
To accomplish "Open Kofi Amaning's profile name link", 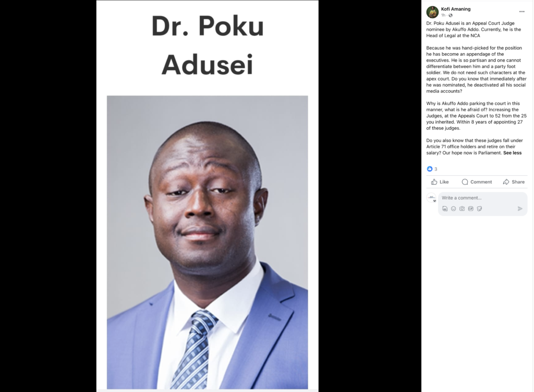I will (456, 9).
